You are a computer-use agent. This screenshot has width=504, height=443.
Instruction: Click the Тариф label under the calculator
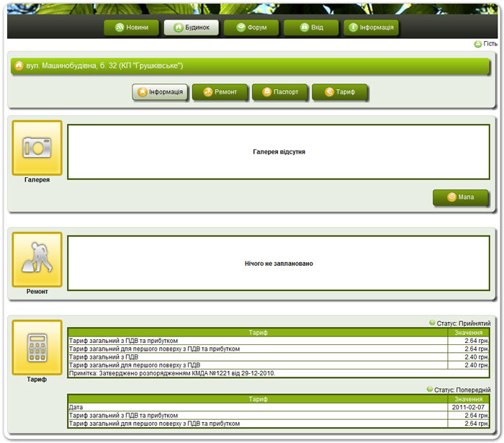[37, 380]
